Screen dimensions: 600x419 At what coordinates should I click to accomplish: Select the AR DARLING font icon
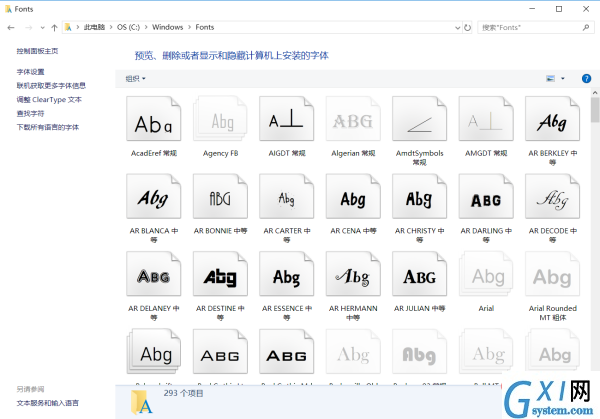pyautogui.click(x=486, y=197)
